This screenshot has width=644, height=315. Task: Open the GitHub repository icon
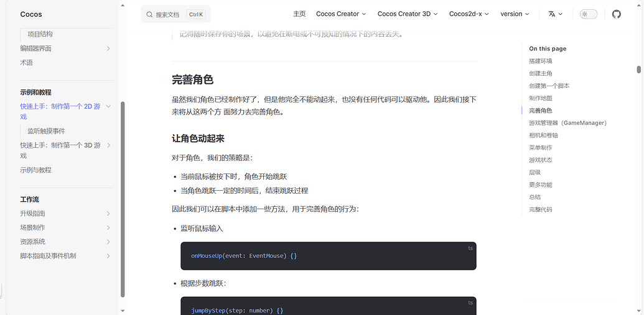(617, 14)
